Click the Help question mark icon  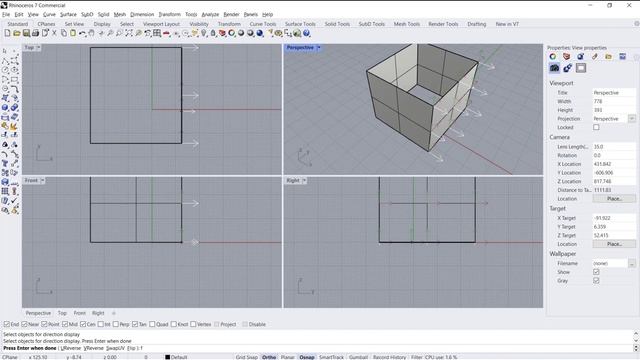pos(307,33)
